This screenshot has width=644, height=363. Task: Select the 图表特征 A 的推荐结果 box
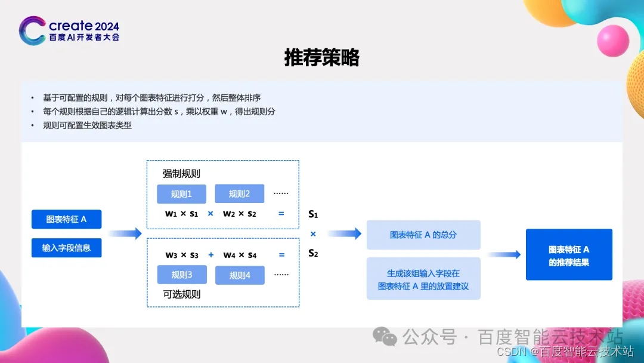[x=569, y=254]
